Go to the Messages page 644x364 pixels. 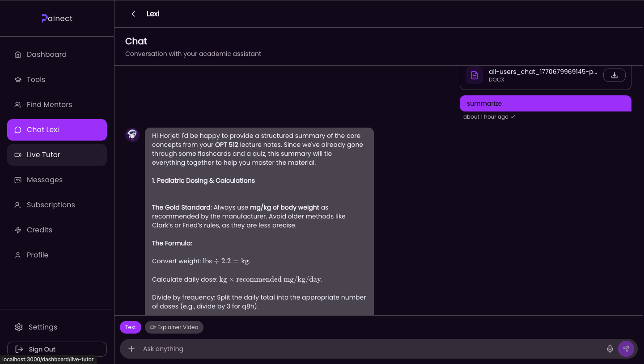[45, 180]
